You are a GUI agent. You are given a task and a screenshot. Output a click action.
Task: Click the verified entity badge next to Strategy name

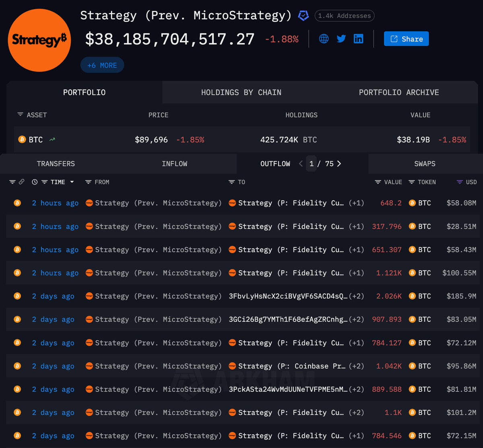303,16
